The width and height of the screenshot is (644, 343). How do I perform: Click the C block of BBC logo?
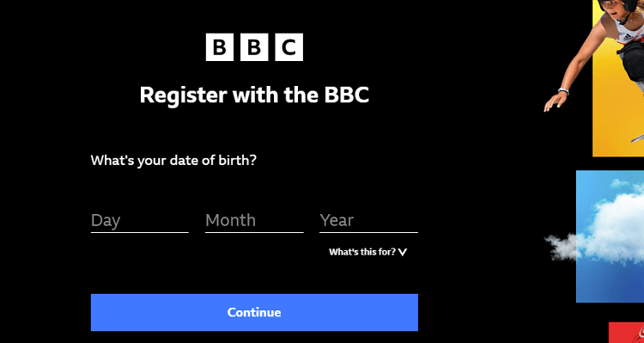[x=289, y=47]
